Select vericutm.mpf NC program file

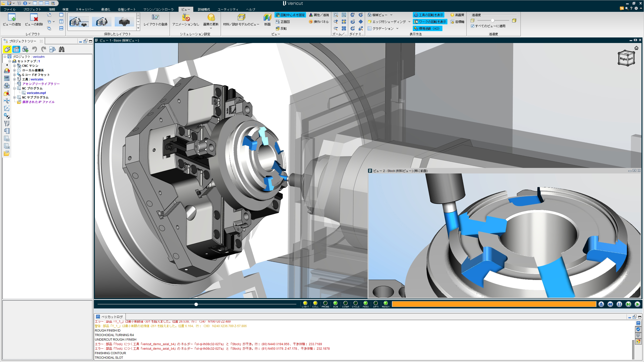[x=36, y=93]
